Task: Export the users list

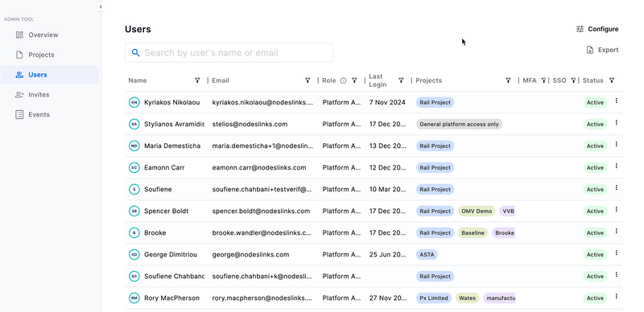Action: [x=602, y=50]
